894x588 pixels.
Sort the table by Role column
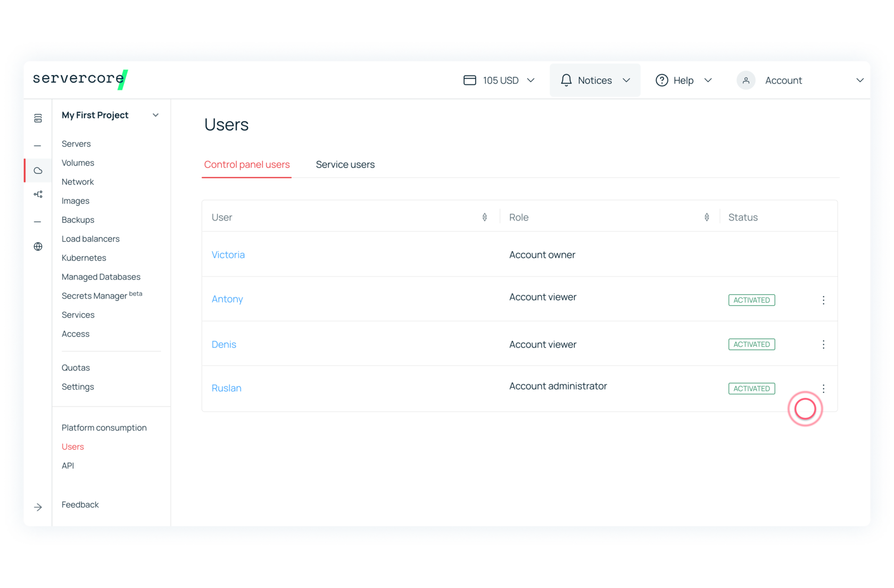click(x=706, y=217)
